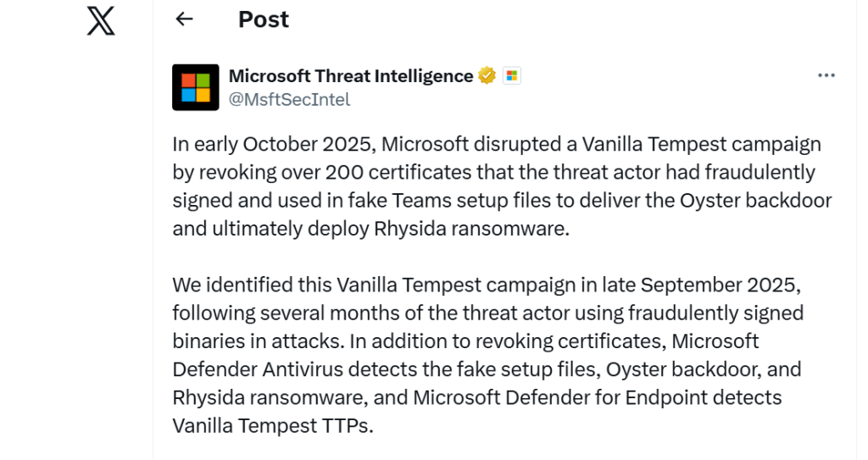Open the Microsoft Threat Intelligence profile avatar
868x460 pixels.
(196, 87)
